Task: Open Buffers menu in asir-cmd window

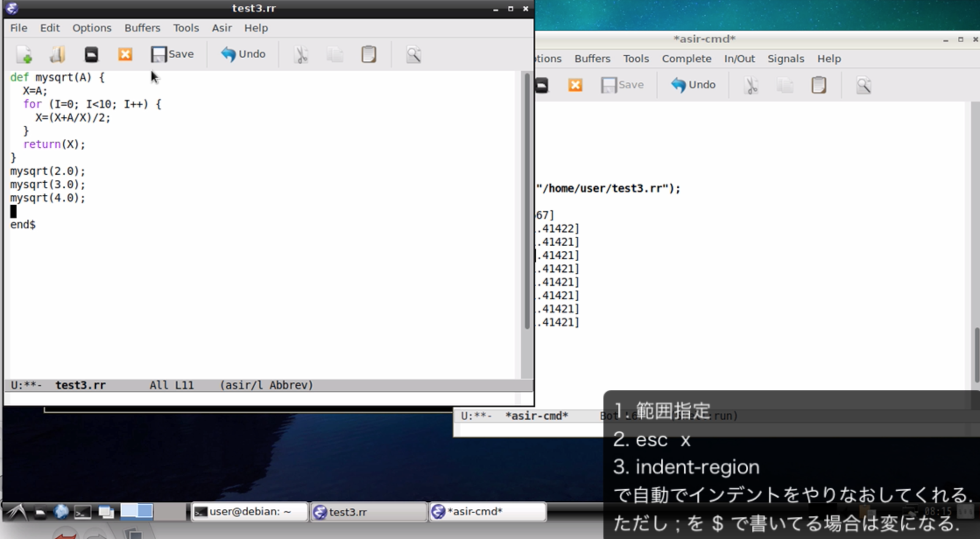Action: [x=592, y=59]
